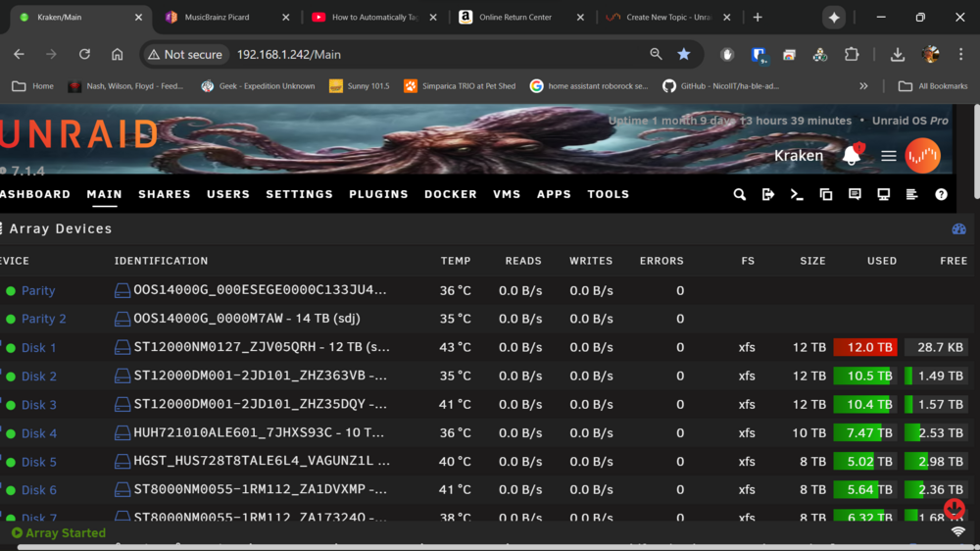This screenshot has width=980, height=551.
Task: Bookmark this page with the star icon
Action: [x=684, y=54]
